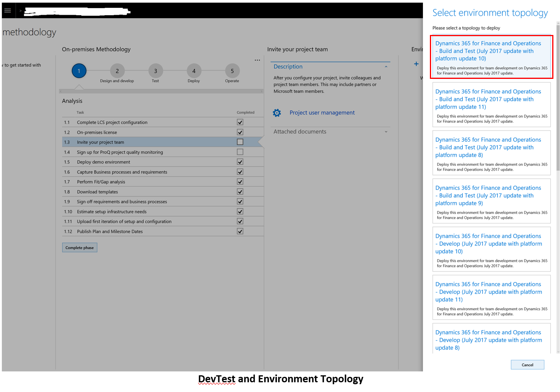Image resolution: width=560 pixels, height=392 pixels.
Task: Switch to the Design and develop phase
Action: click(x=117, y=71)
